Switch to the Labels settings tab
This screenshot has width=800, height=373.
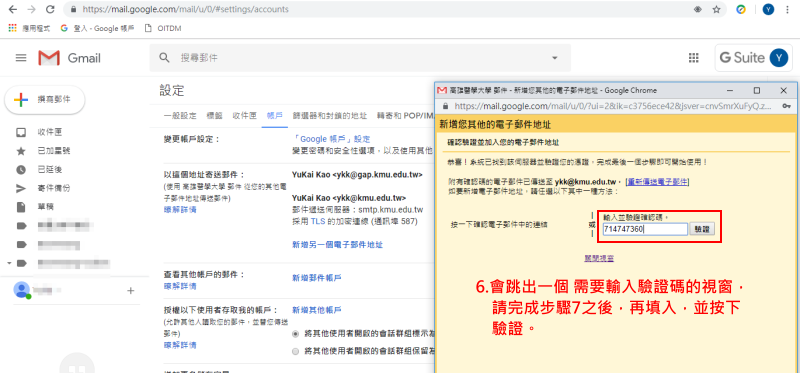click(x=214, y=116)
